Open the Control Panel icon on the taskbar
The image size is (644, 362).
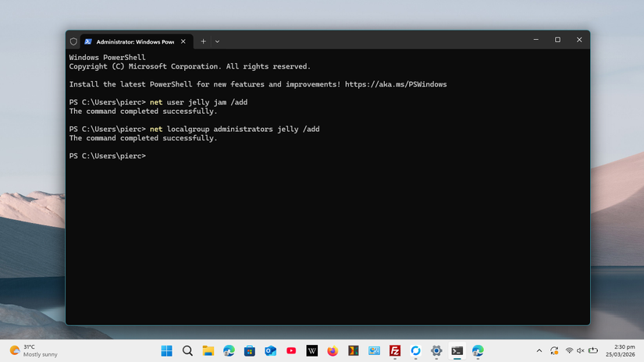coord(374,350)
